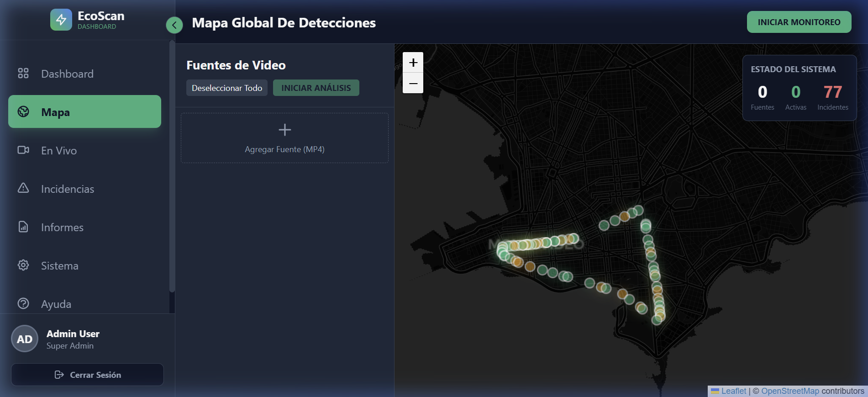
Task: Open the OpenStreetMap attribution link
Action: click(x=790, y=391)
